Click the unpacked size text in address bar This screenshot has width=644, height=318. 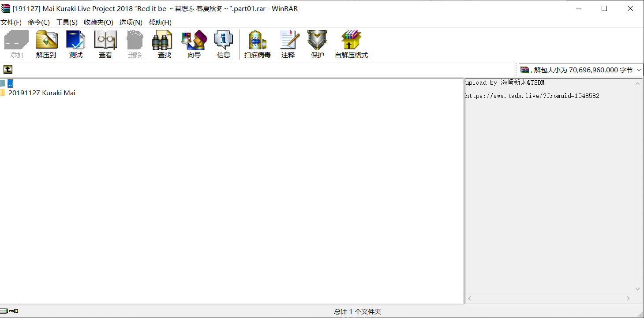point(581,70)
